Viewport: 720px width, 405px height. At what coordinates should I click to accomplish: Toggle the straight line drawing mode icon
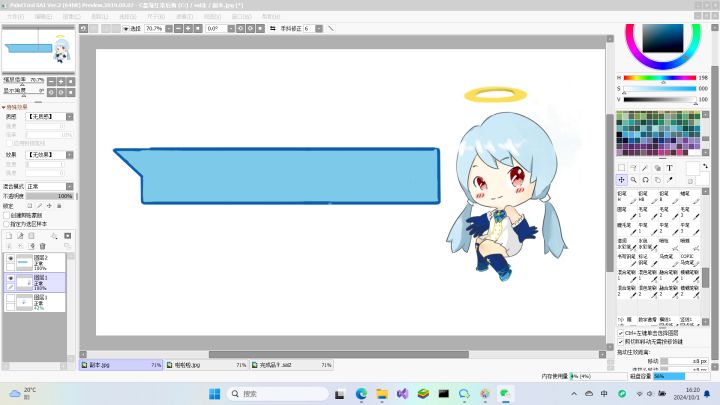pos(331,28)
